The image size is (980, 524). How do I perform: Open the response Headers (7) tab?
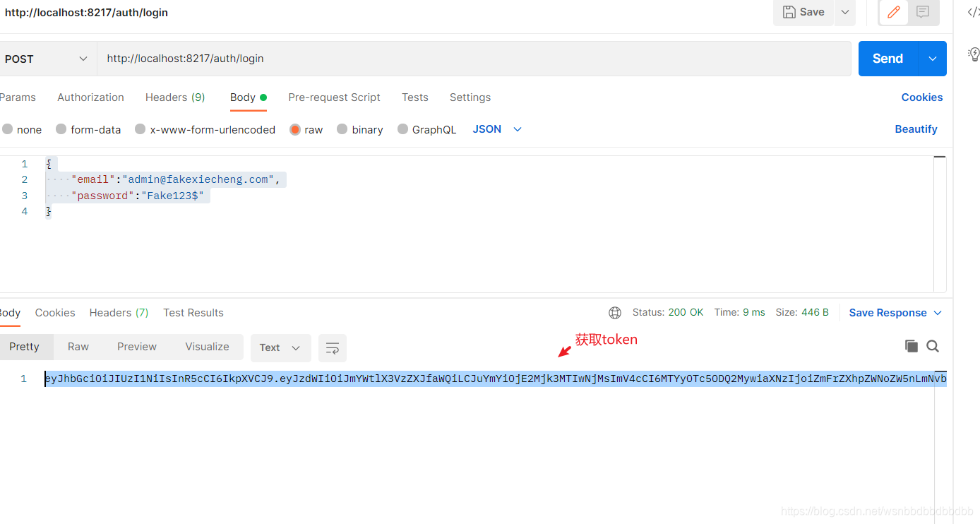coord(119,313)
